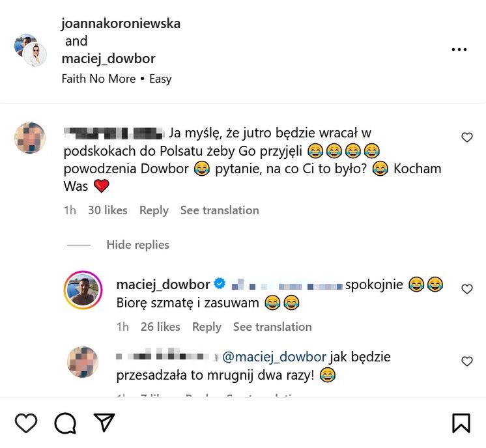486x448 pixels.
Task: Collapse the thread with Hide replies
Action: point(137,245)
